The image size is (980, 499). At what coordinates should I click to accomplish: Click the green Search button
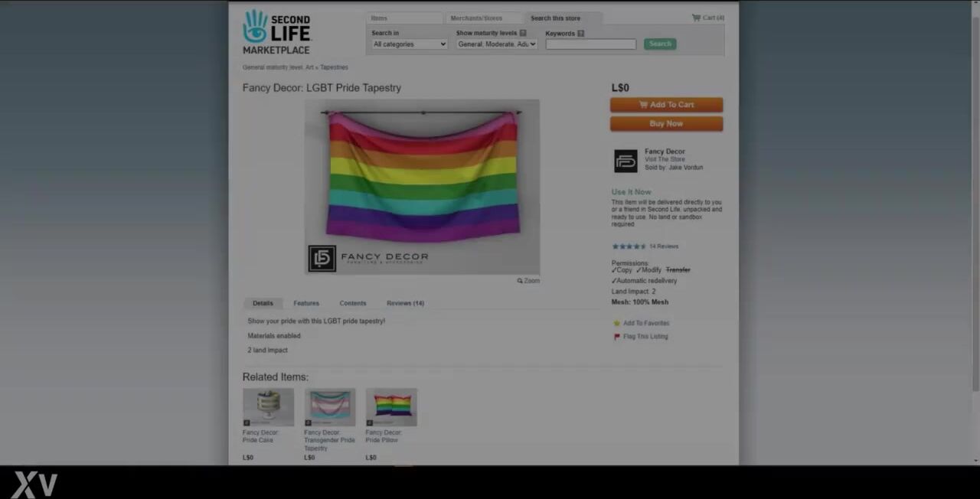(660, 44)
